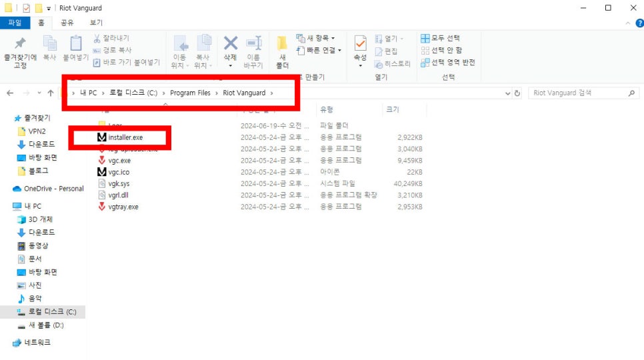The height and width of the screenshot is (360, 644).
Task: Click the Up one level arrow
Action: 51,93
